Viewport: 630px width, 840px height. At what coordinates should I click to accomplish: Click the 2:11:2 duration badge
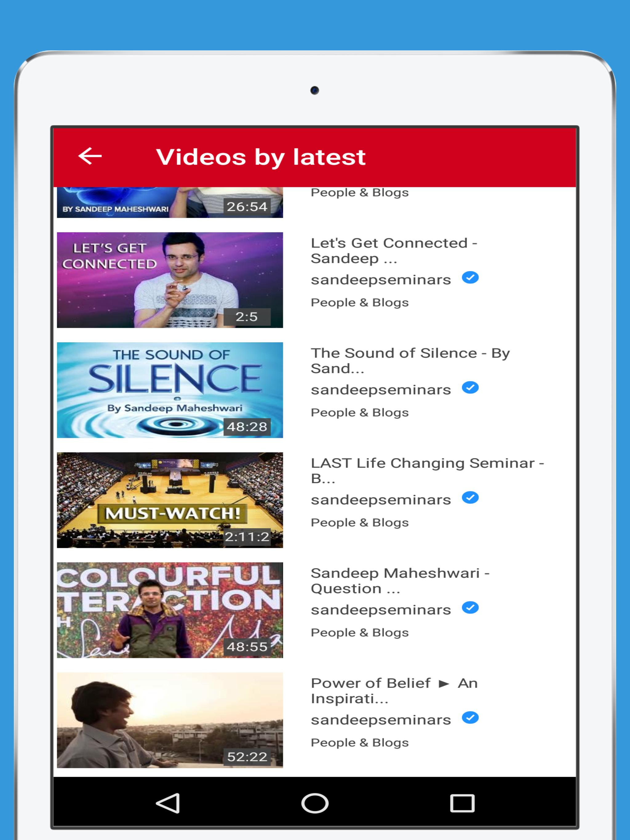[x=247, y=537]
